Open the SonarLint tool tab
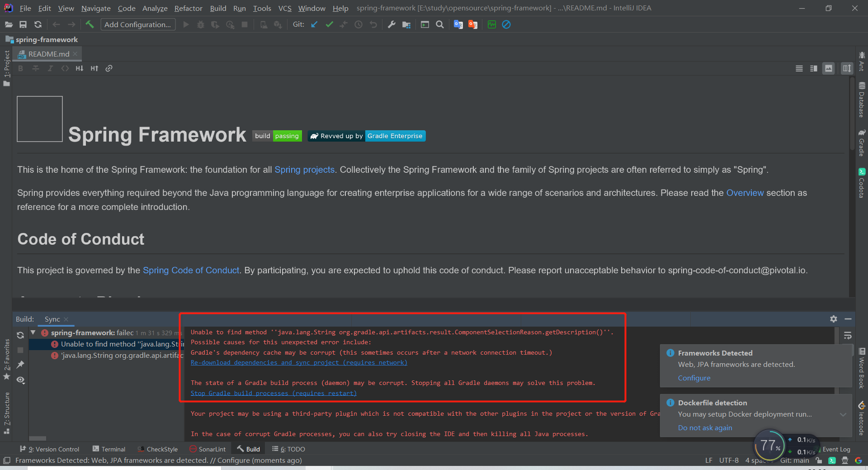Screen dimensions: 868x470 (208, 449)
